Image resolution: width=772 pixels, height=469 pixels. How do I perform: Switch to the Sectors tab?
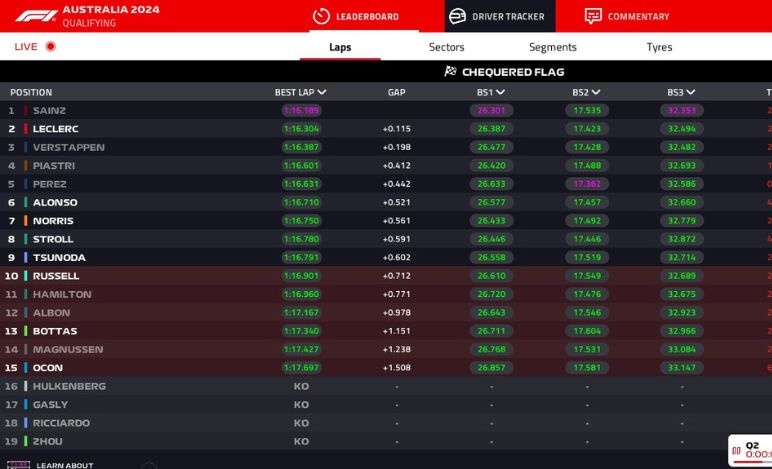coord(446,47)
